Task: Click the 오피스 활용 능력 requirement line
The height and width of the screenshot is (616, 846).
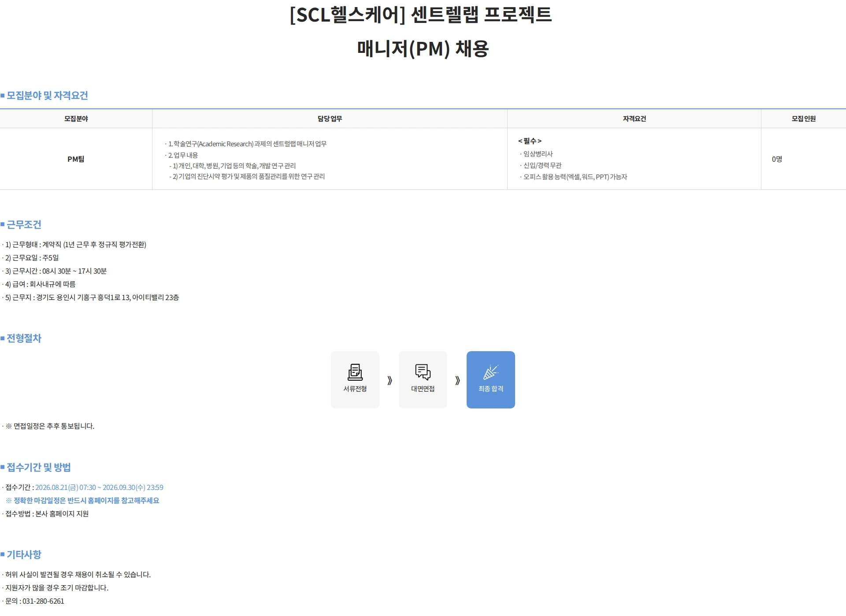Action: click(x=573, y=177)
